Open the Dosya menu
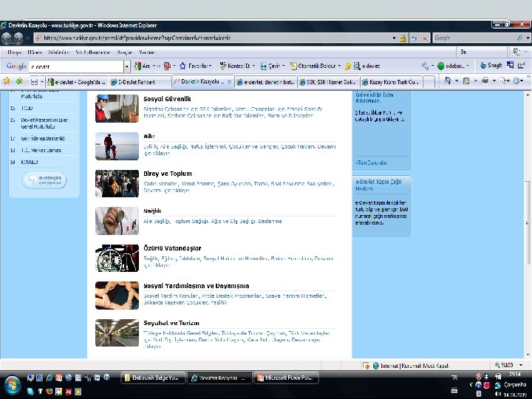The width and height of the screenshot is (532, 399). pos(14,52)
